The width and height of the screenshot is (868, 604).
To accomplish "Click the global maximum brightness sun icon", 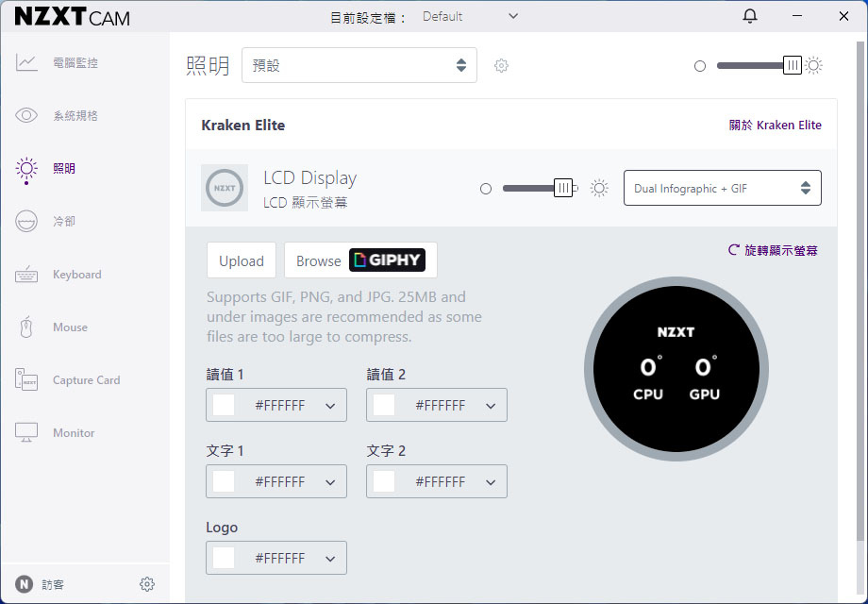I will (813, 65).
